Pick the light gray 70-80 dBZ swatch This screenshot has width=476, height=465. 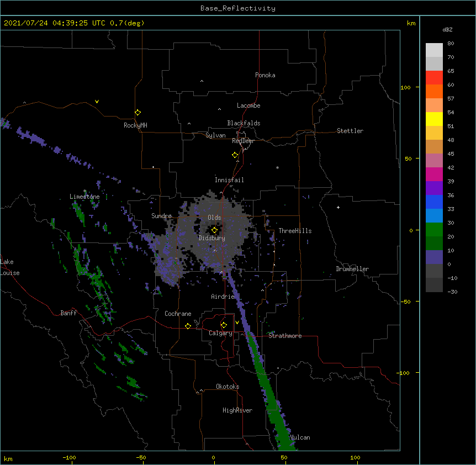click(434, 50)
